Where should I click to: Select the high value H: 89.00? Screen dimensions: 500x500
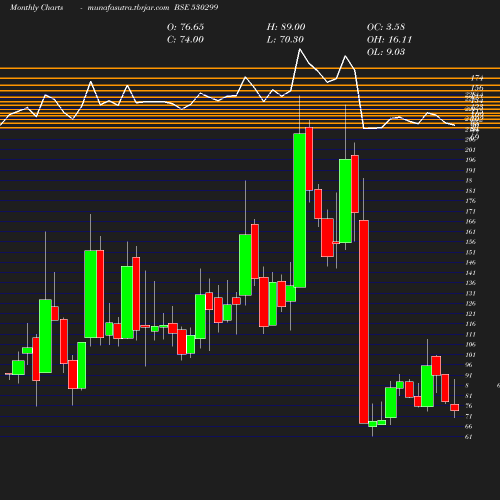[286, 27]
